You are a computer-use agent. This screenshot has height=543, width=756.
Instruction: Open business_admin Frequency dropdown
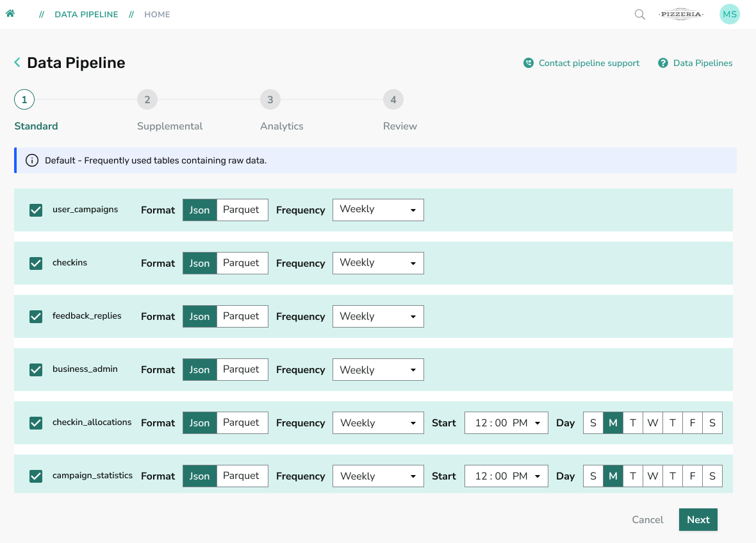click(378, 369)
